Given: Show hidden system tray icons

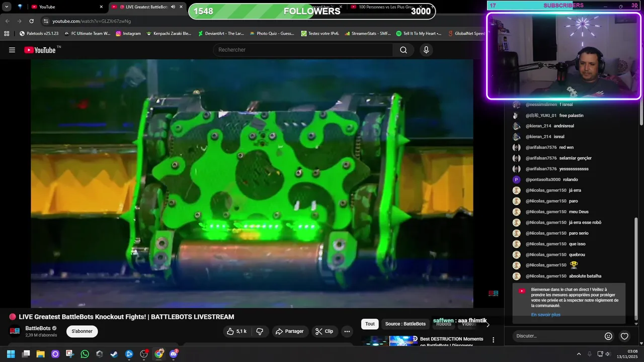Looking at the screenshot, I should [x=579, y=354].
